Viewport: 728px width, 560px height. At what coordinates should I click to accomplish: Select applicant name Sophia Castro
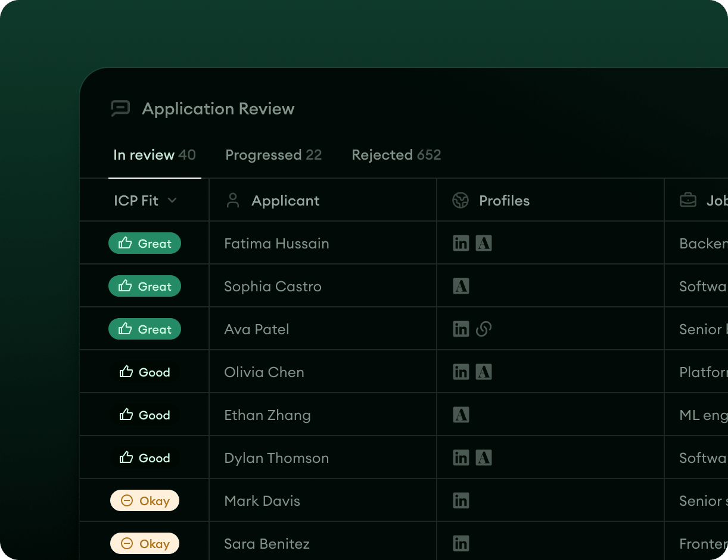pos(273,286)
